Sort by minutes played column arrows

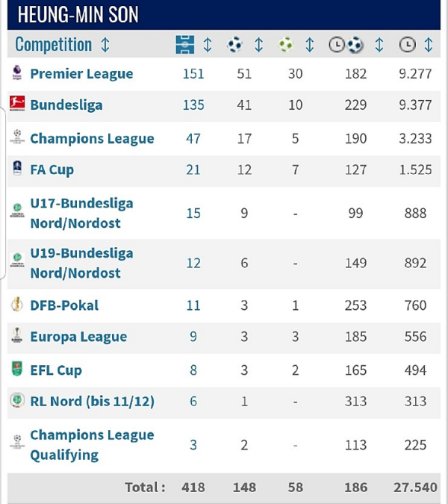tap(429, 45)
